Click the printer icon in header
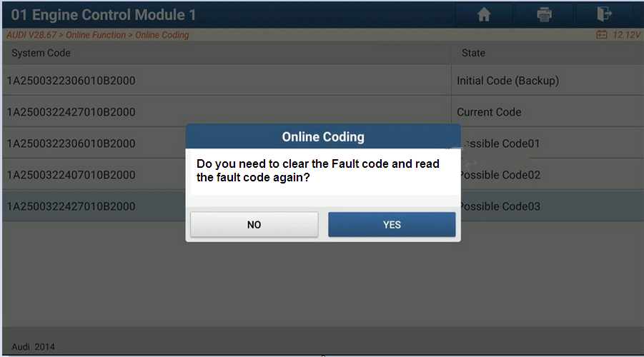 coord(544,15)
